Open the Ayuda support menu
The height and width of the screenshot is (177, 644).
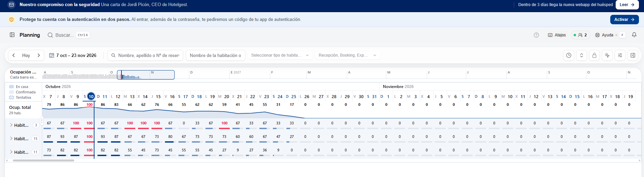604,35
